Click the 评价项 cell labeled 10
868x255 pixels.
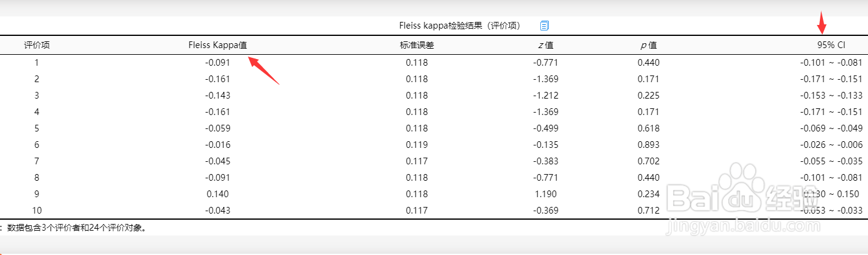[37, 210]
